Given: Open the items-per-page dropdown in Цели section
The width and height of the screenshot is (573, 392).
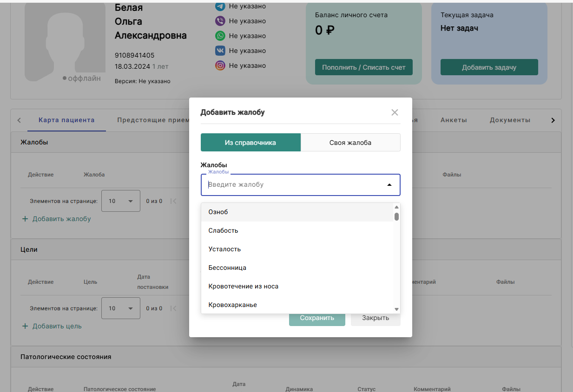Looking at the screenshot, I should click(121, 308).
